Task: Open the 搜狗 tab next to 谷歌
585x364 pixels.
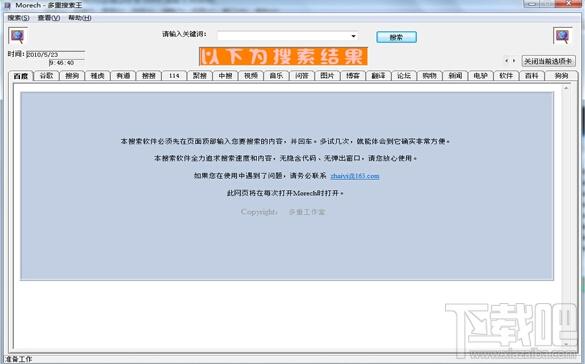Action: pyautogui.click(x=72, y=76)
